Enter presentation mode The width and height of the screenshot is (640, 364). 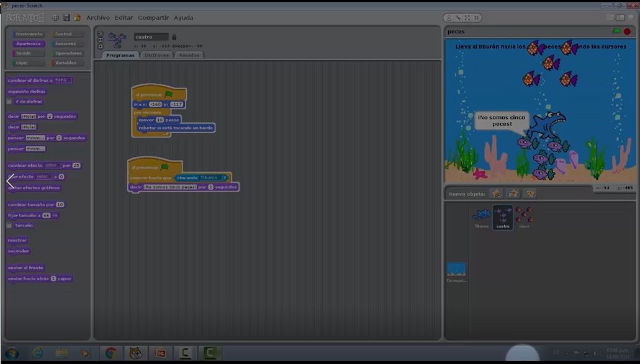(x=631, y=18)
